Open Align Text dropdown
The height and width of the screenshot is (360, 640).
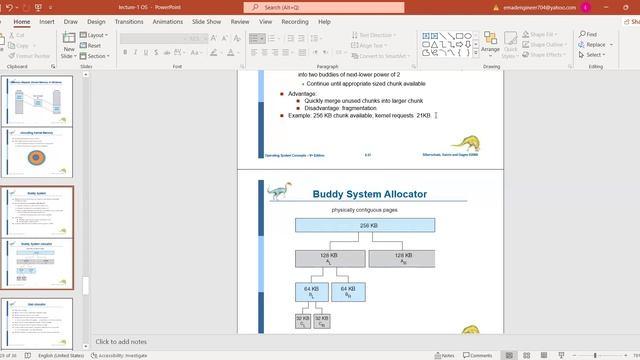point(369,45)
